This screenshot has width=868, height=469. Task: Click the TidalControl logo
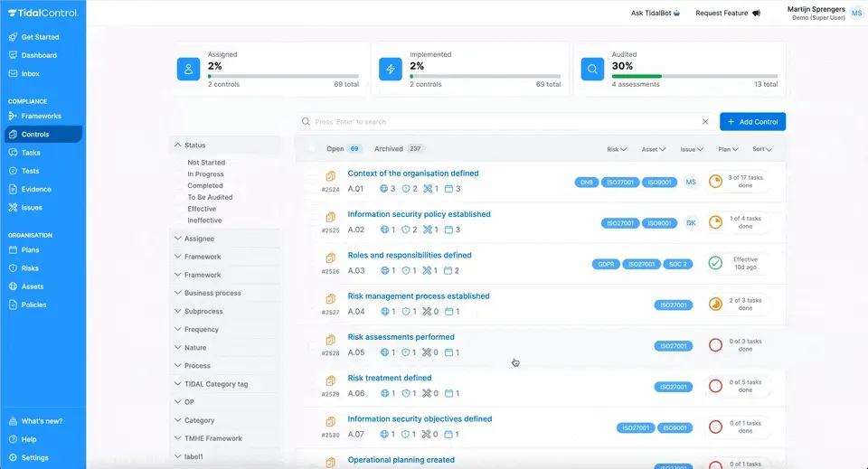(42, 13)
